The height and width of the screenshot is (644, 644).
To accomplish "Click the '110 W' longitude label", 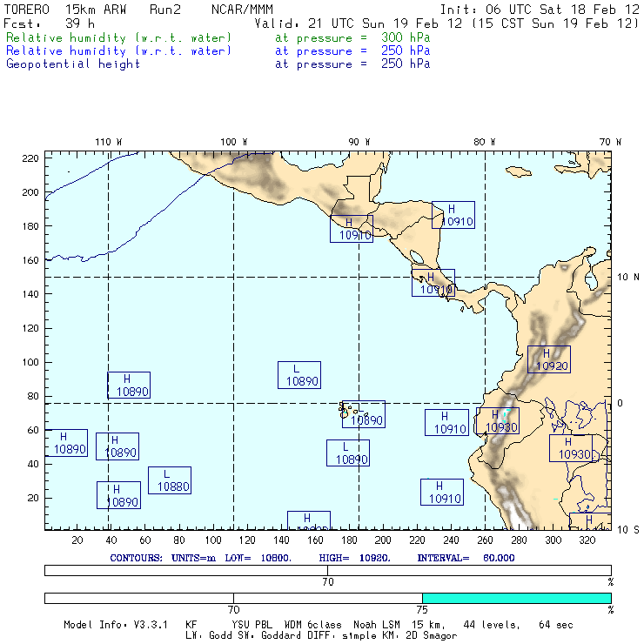I will coord(109,142).
